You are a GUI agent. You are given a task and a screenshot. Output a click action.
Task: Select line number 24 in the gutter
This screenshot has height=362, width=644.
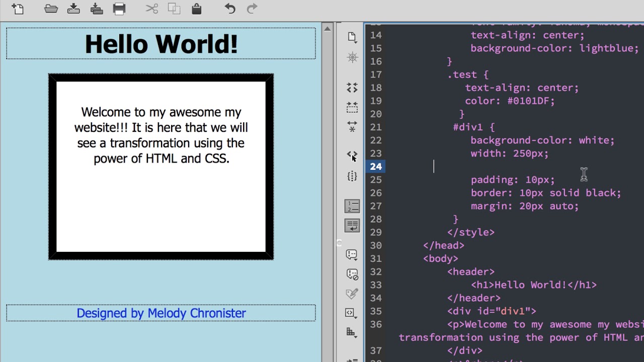[x=376, y=166]
